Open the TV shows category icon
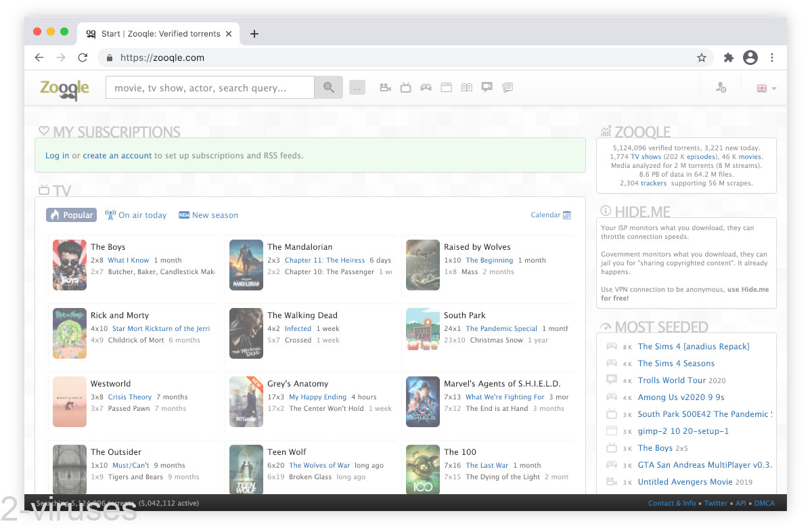This screenshot has width=812, height=528. (x=405, y=87)
